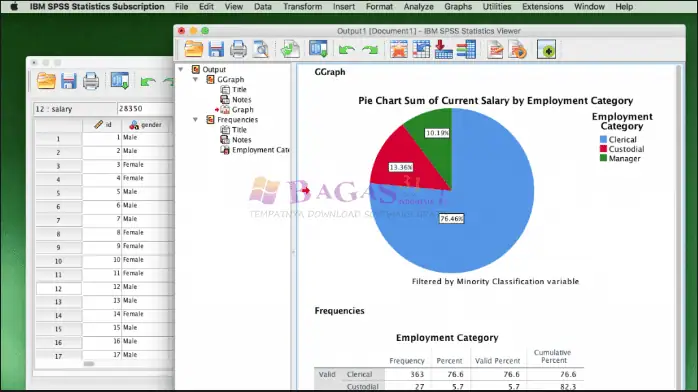
Task: Select GGraph item in outline
Action: click(x=230, y=79)
